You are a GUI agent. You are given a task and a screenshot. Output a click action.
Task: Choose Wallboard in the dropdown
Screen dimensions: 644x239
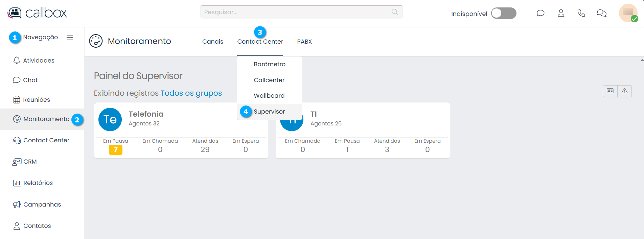coord(269,96)
